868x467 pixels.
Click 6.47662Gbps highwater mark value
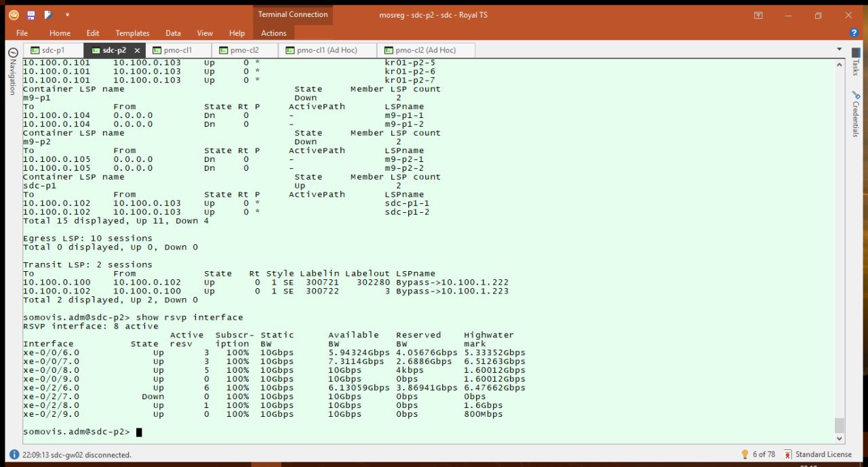pos(495,388)
